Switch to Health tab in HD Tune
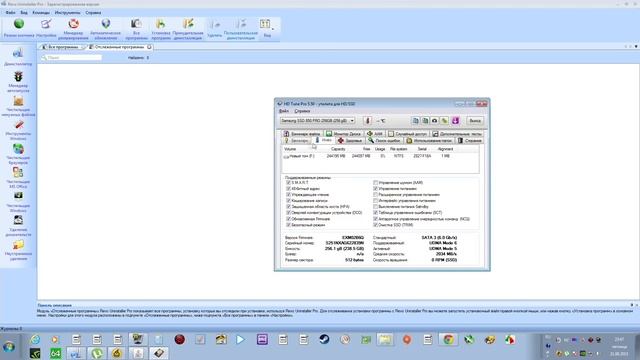 click(350, 141)
